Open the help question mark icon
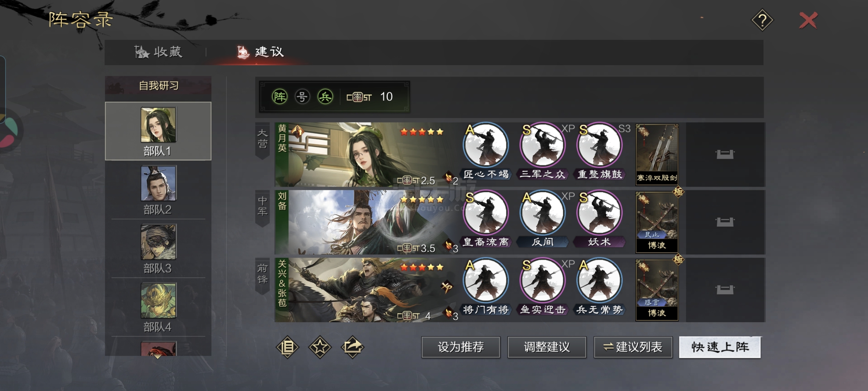This screenshot has height=391, width=868. (x=762, y=20)
